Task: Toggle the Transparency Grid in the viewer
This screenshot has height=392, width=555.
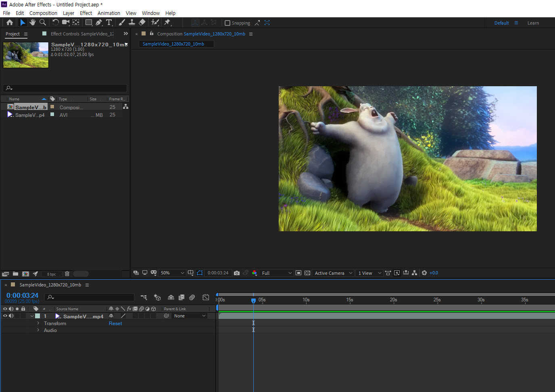Action: 307,273
